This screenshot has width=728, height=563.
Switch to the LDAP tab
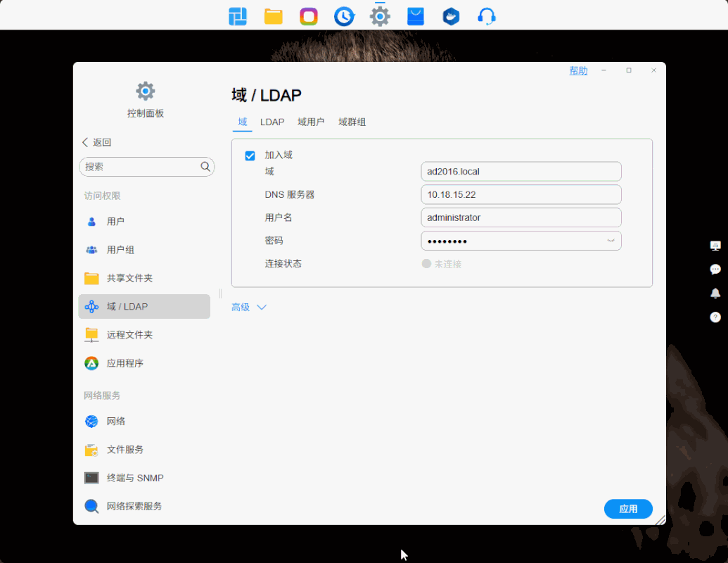click(x=272, y=122)
